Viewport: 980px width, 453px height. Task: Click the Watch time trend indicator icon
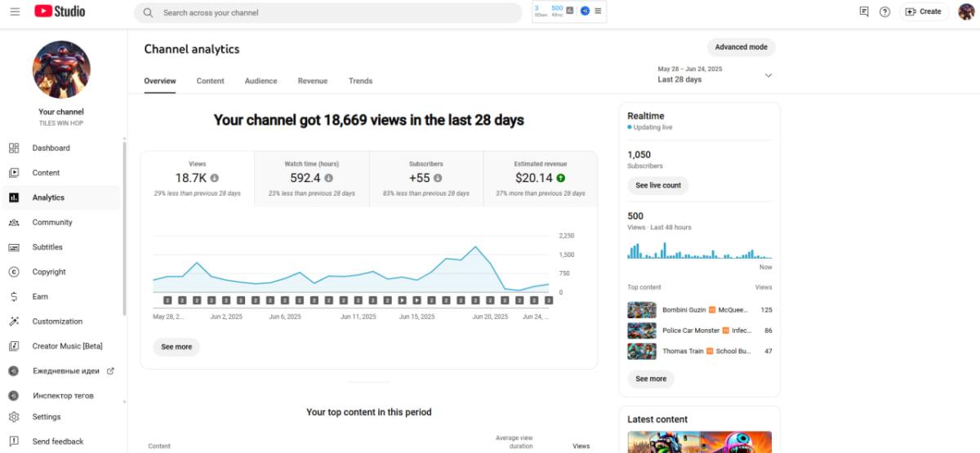[328, 178]
